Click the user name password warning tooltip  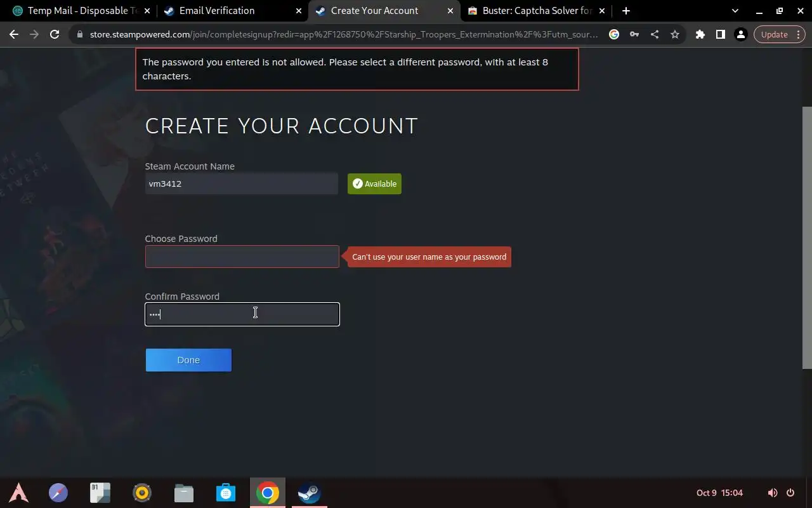coord(429,257)
